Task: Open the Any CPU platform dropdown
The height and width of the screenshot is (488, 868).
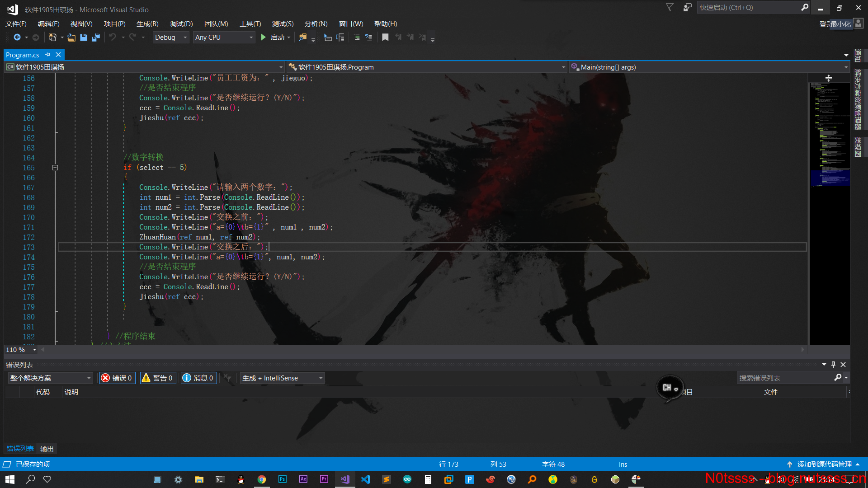Action: click(x=224, y=38)
